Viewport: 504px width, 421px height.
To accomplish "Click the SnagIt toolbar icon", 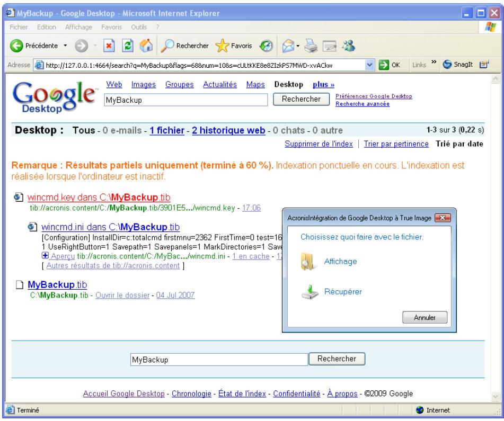I will pyautogui.click(x=447, y=65).
